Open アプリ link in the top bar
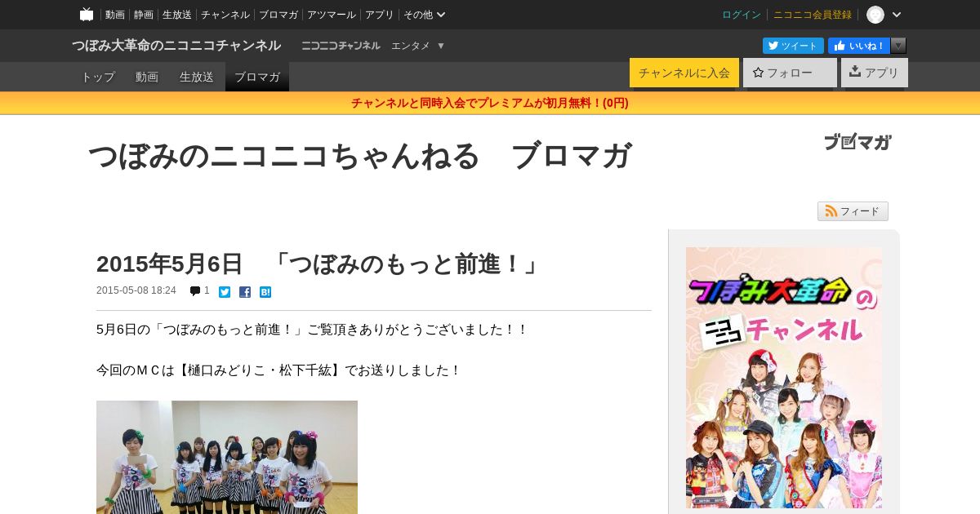The height and width of the screenshot is (514, 980). 380,15
